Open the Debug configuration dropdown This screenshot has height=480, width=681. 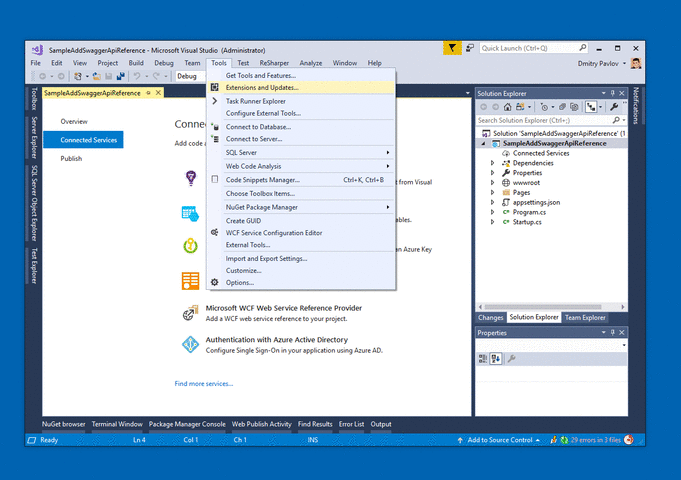pos(190,76)
